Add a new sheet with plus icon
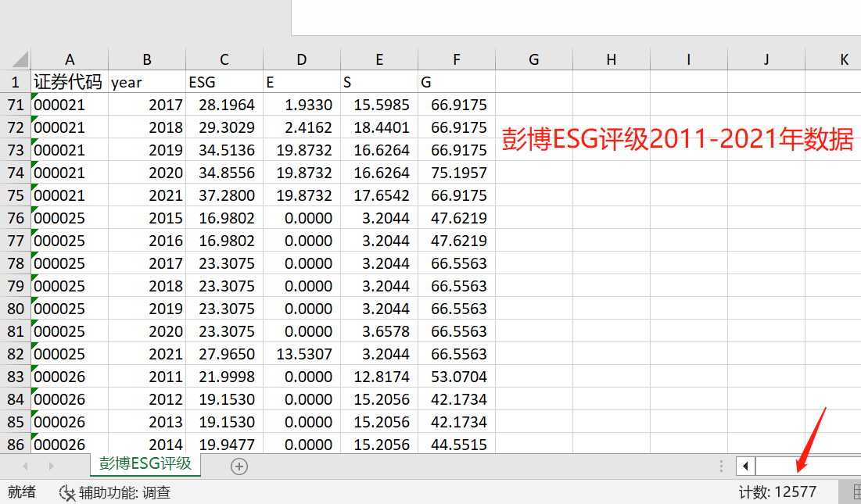This screenshot has height=504, width=861. click(239, 466)
